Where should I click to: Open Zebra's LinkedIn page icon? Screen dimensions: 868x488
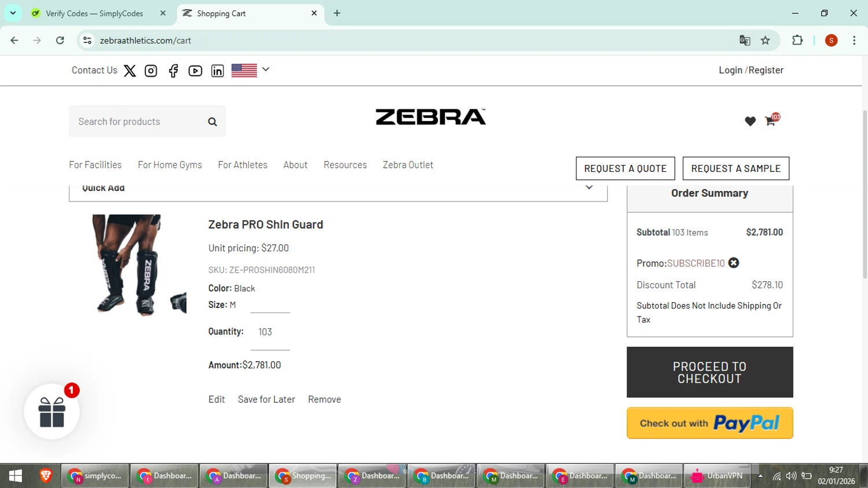pos(217,71)
